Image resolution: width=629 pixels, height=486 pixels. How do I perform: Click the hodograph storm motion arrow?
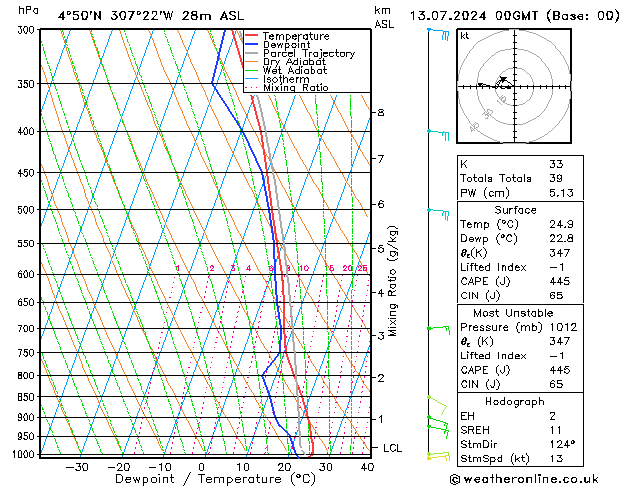[x=502, y=81]
